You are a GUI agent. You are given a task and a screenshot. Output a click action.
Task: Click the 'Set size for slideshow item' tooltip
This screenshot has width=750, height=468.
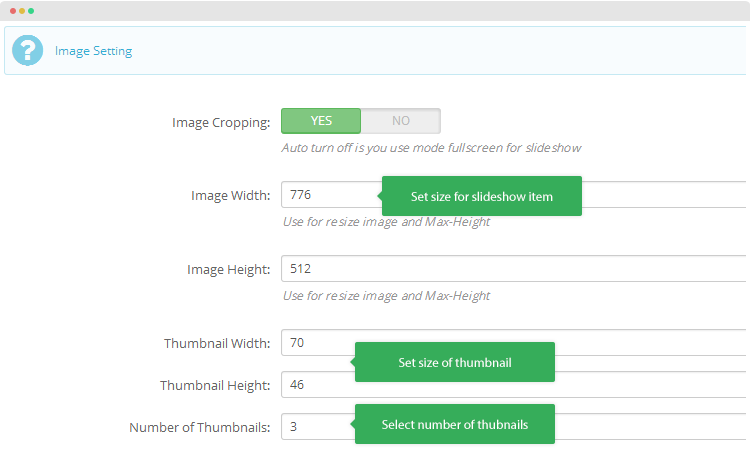[481, 196]
